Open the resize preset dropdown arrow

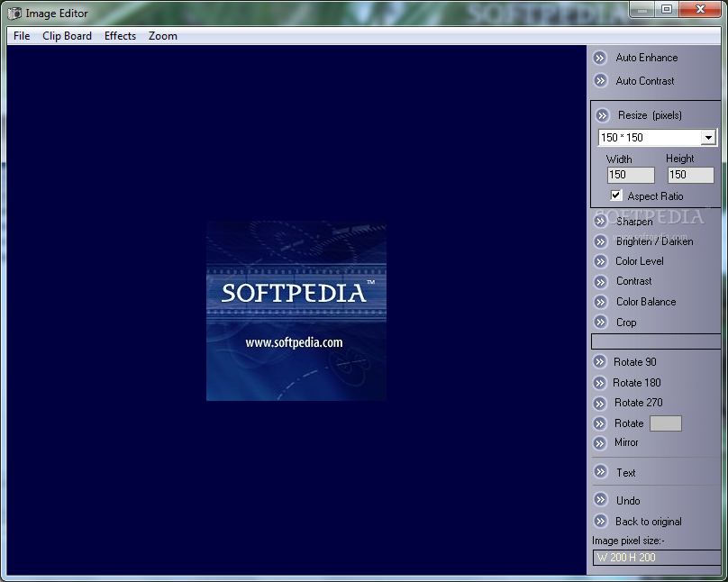[x=708, y=137]
